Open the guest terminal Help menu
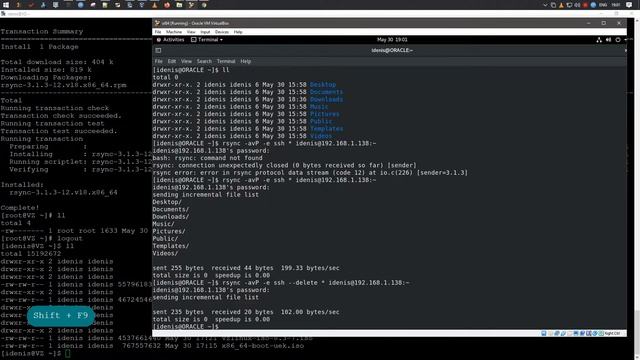 tap(245, 61)
